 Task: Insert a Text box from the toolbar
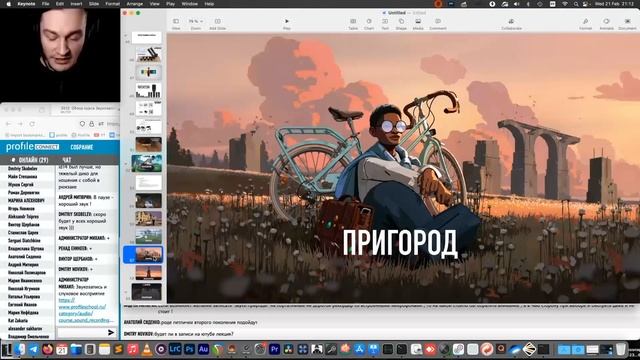pyautogui.click(x=385, y=24)
